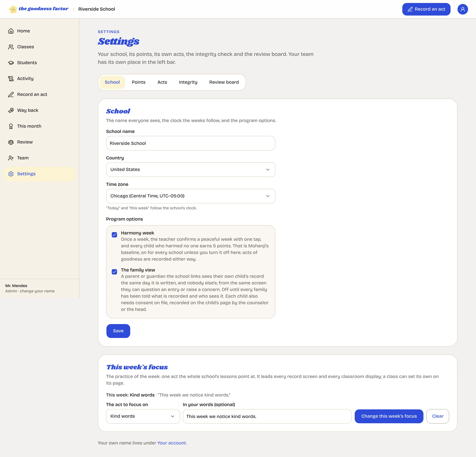Click the Clear button

click(438, 416)
